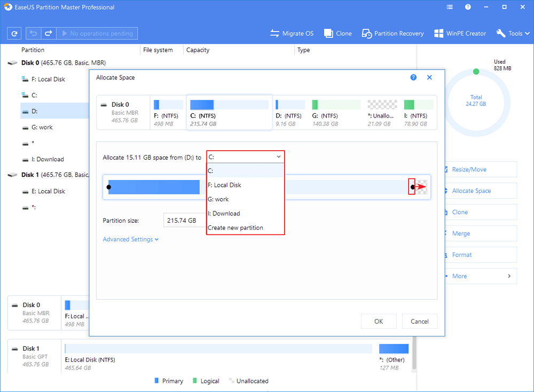Click the disk map vertical scrollbar

tap(414, 354)
